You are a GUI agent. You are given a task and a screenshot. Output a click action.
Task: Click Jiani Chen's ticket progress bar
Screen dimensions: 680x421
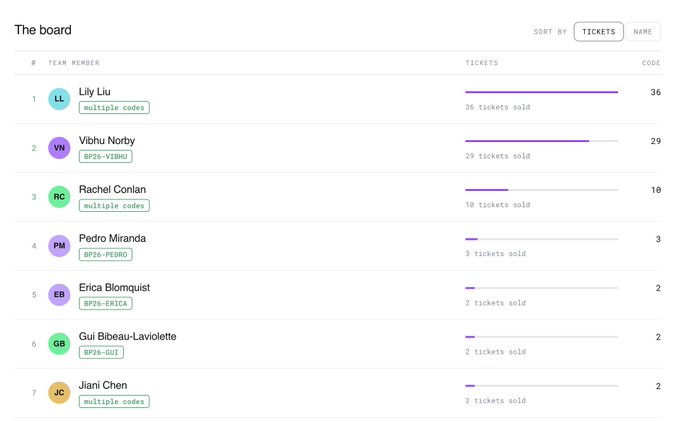coord(541,386)
